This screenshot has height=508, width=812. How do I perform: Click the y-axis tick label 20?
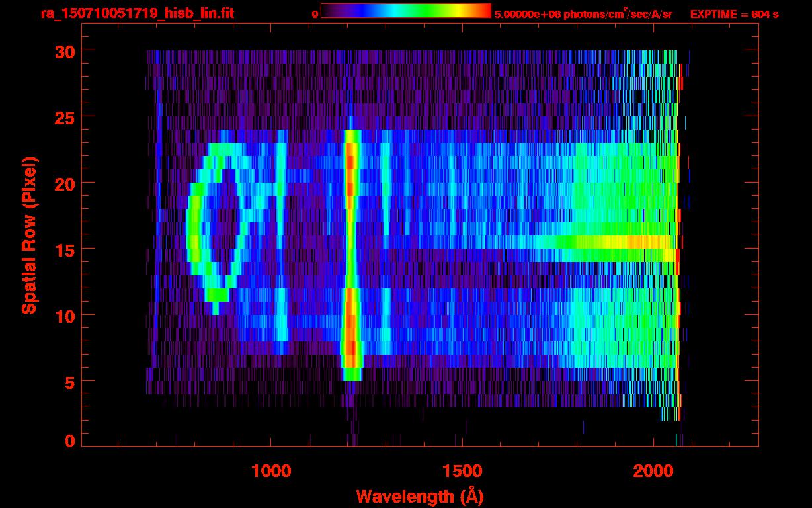tap(64, 183)
